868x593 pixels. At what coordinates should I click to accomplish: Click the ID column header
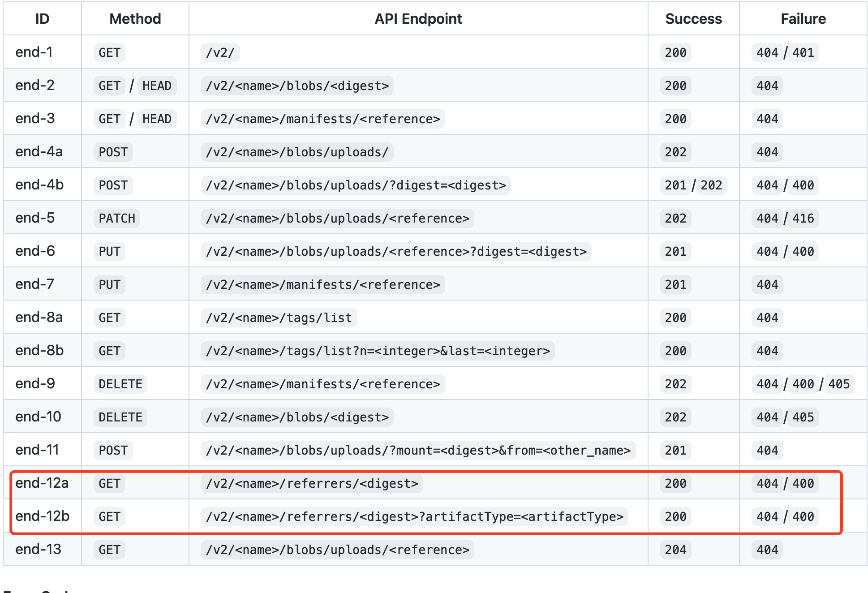[x=42, y=19]
